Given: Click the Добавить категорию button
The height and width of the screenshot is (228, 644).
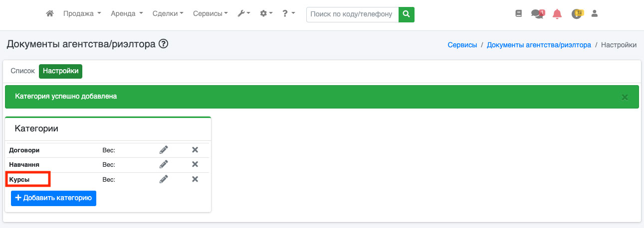Looking at the screenshot, I should click(53, 198).
